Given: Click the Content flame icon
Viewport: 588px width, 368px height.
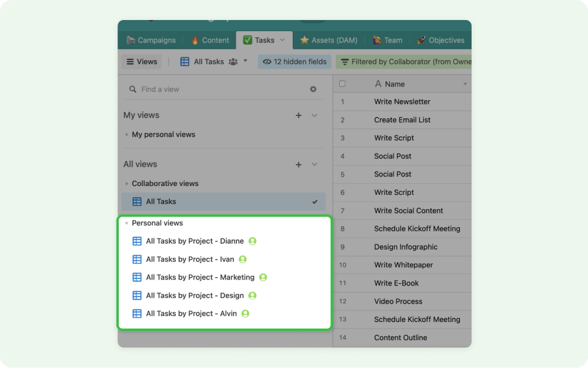Looking at the screenshot, I should click(x=196, y=40).
